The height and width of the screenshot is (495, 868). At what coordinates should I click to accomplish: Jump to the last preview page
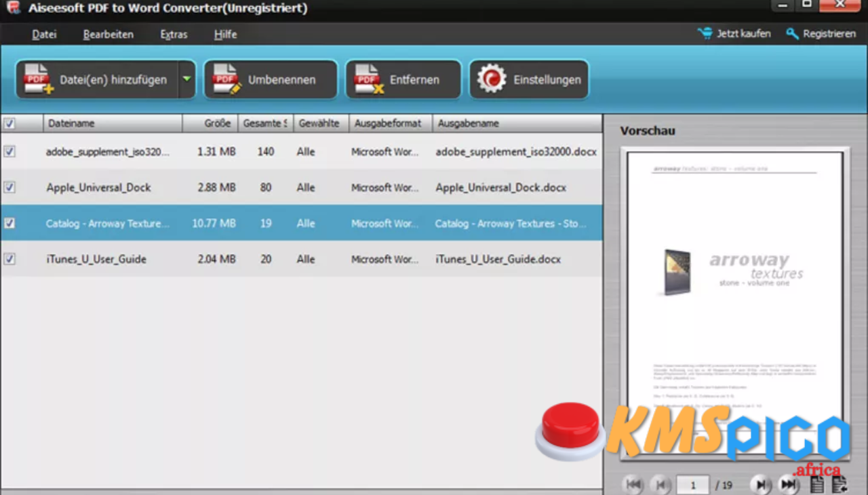coord(788,484)
